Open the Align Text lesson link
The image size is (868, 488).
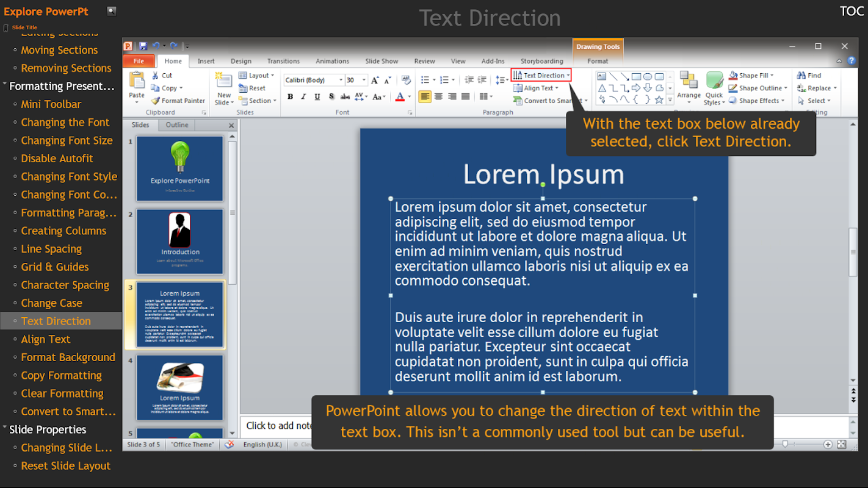point(46,339)
